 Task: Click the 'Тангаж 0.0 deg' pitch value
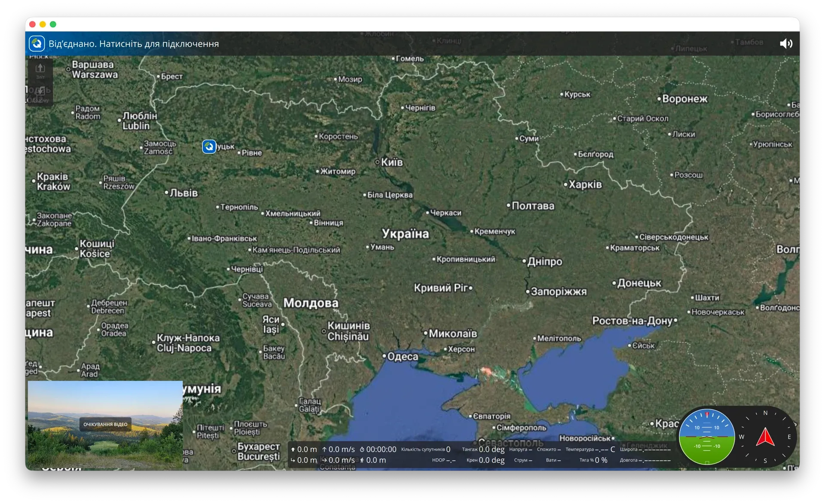coord(483,449)
